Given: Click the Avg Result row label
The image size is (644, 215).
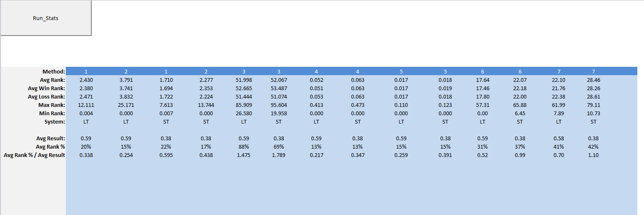Looking at the screenshot, I should click(50, 138).
